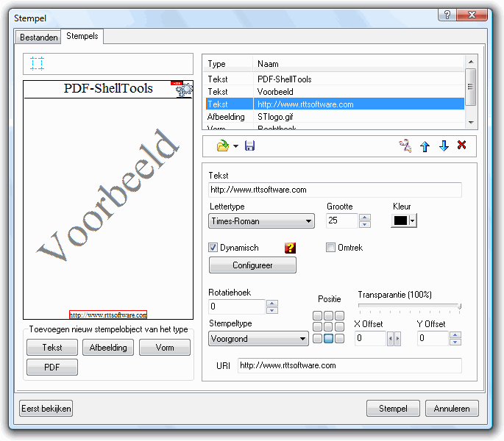Click the save stamp floppy disk icon
The height and width of the screenshot is (441, 504).
click(x=249, y=146)
